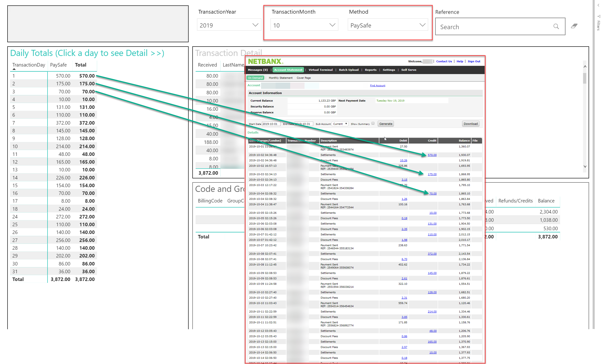Click the eraser clear-selections icon
The height and width of the screenshot is (364, 602).
click(574, 26)
